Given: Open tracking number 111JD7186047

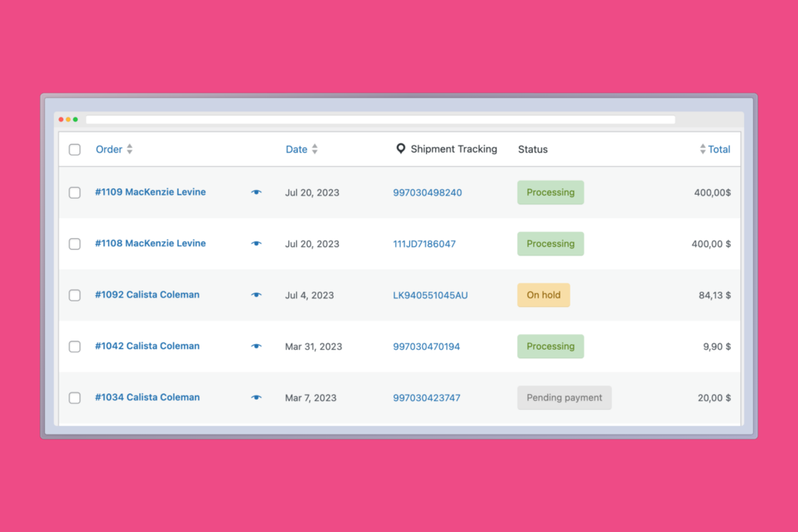Looking at the screenshot, I should pyautogui.click(x=424, y=244).
